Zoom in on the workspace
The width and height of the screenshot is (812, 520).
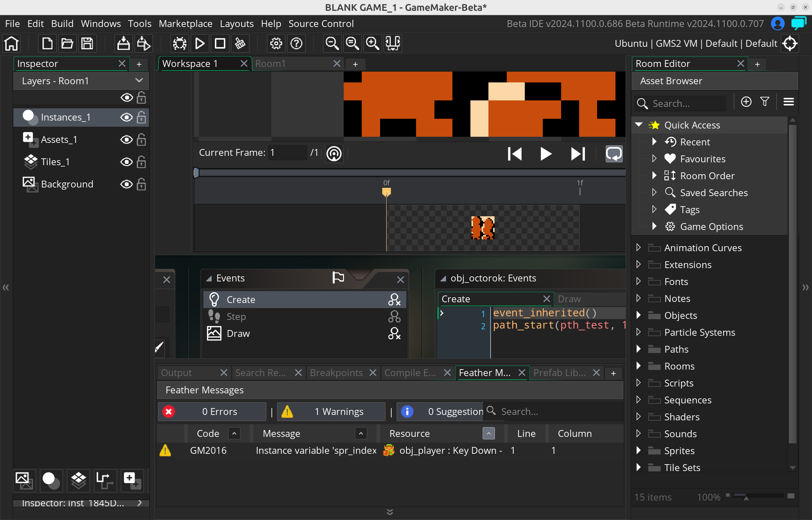(x=372, y=44)
